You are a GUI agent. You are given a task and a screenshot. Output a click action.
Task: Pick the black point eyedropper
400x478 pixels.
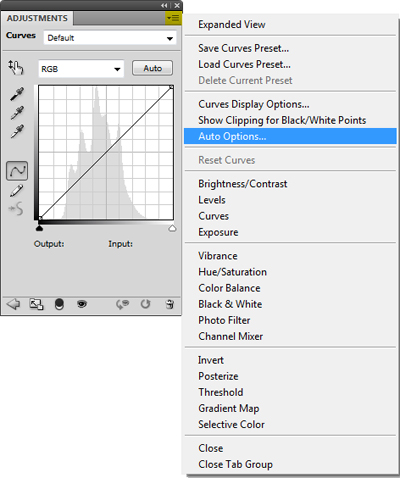point(17,94)
